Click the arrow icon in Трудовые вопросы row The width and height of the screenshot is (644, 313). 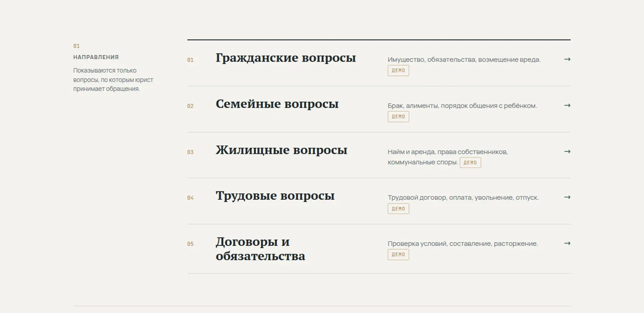click(567, 197)
